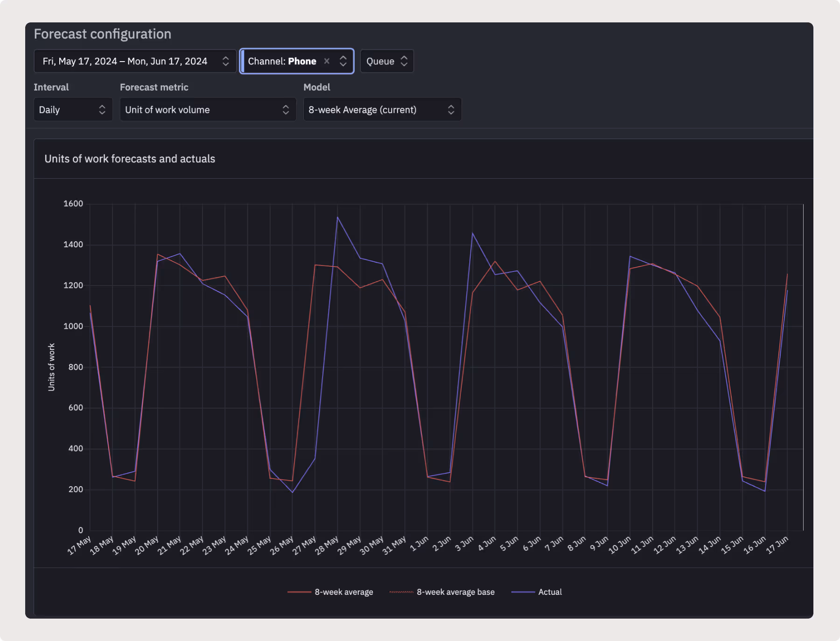Image resolution: width=840 pixels, height=641 pixels.
Task: Click the date range chevron arrows
Action: tap(225, 61)
